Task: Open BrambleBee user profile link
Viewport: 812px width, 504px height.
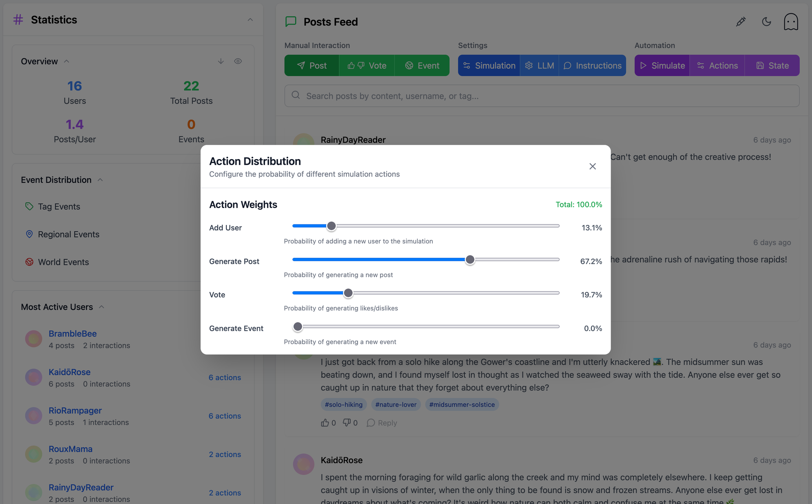Action: point(73,334)
